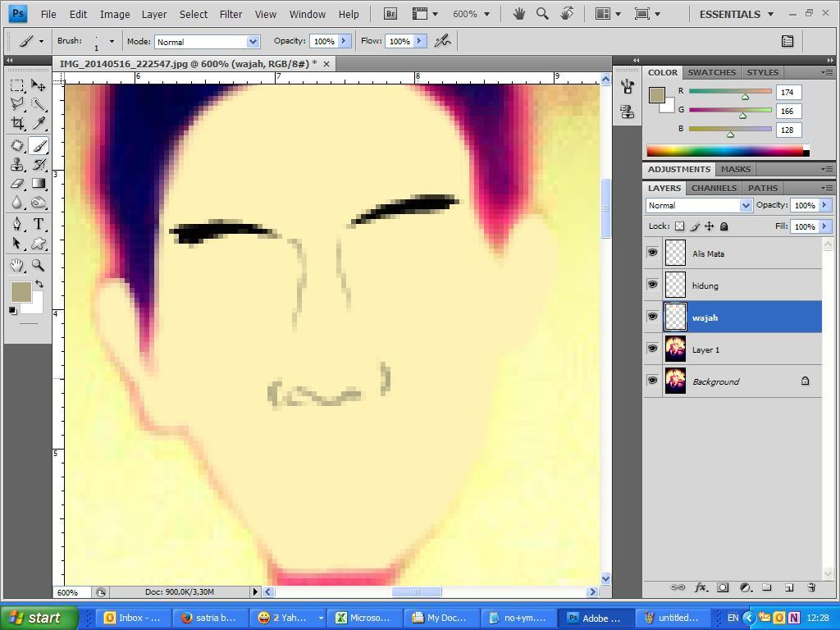
Task: Toggle lock position
Action: point(710,226)
